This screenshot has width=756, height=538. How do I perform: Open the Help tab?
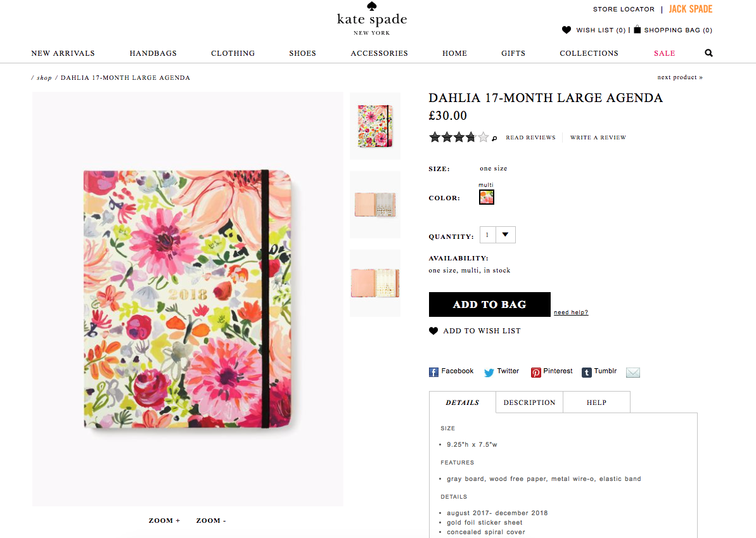[596, 402]
